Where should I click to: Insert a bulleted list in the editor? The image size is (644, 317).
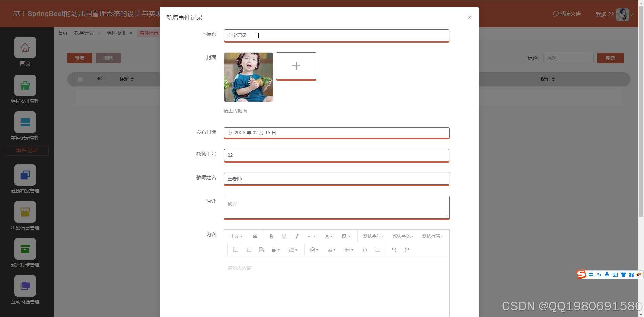(235, 250)
